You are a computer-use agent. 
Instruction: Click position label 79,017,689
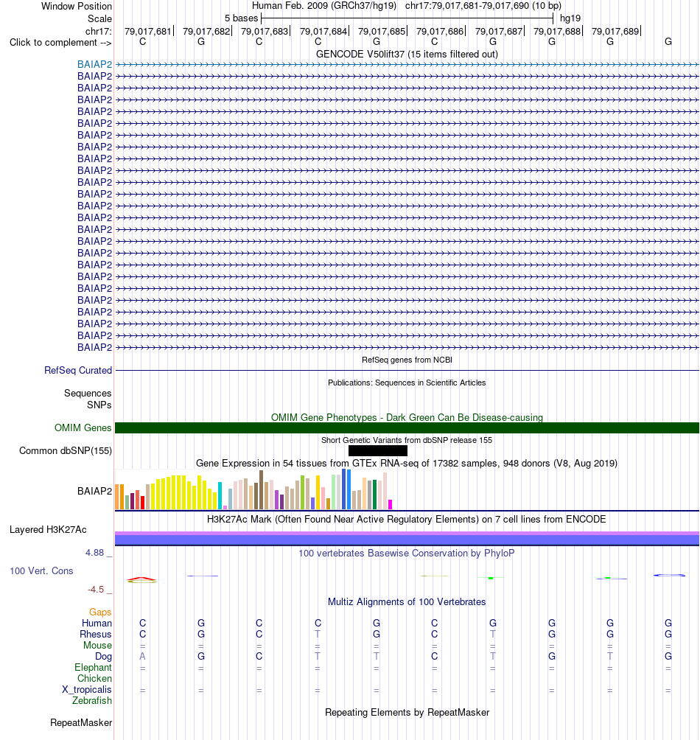(x=615, y=31)
